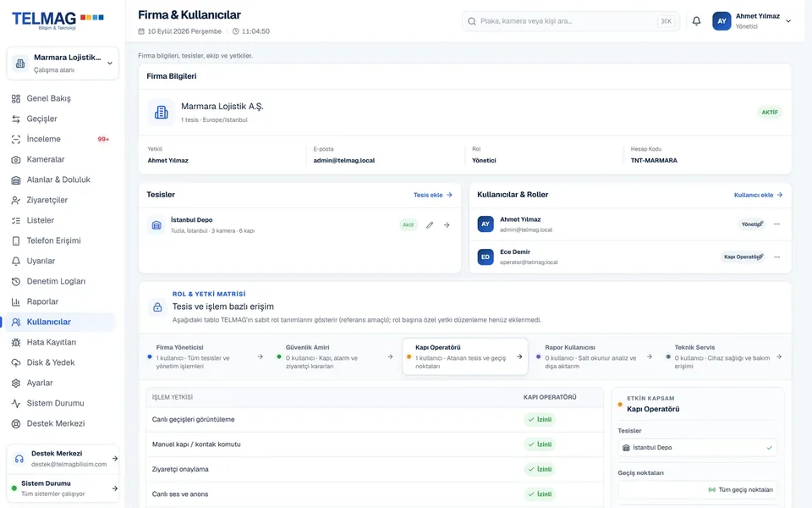Open the Sistem Durumu footer arrow

(115, 489)
